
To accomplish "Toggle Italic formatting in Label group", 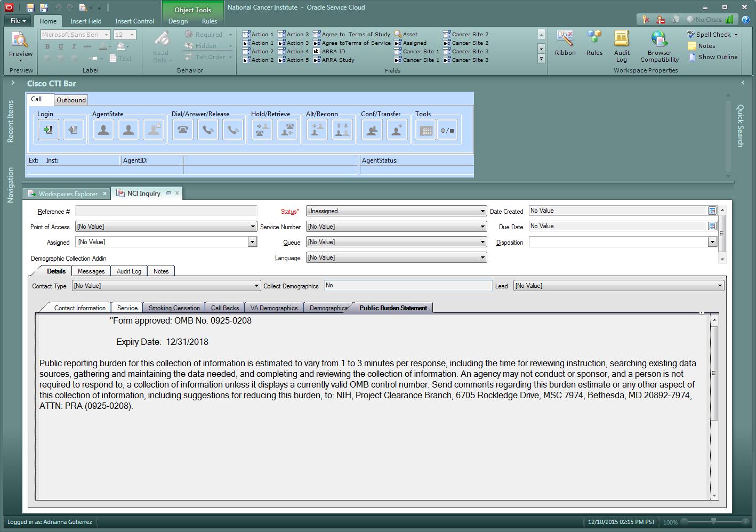I will [74, 47].
